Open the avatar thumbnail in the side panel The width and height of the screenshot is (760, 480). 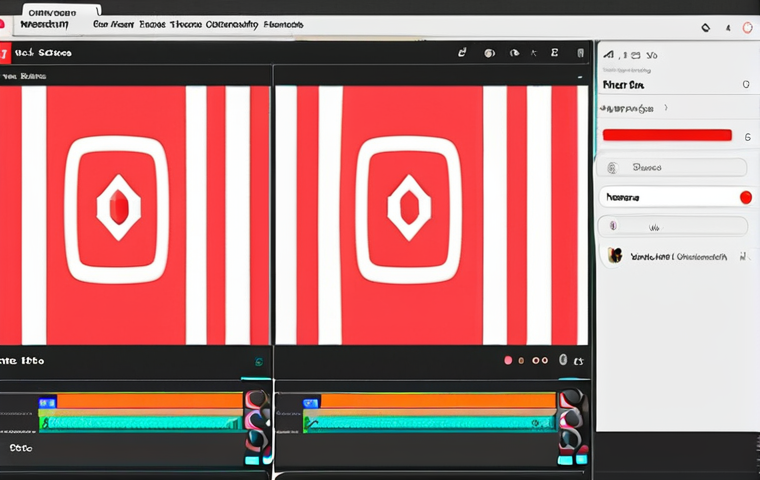pyautogui.click(x=615, y=255)
